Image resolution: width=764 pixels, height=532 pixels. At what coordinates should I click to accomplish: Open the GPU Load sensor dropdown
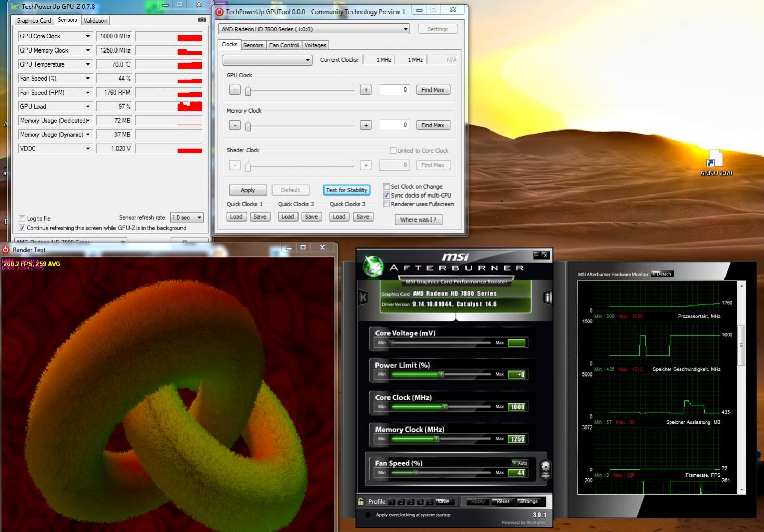(x=88, y=107)
